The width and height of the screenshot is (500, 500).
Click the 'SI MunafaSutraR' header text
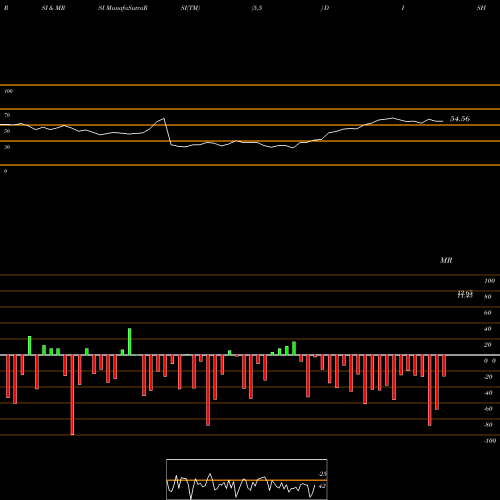123,8
